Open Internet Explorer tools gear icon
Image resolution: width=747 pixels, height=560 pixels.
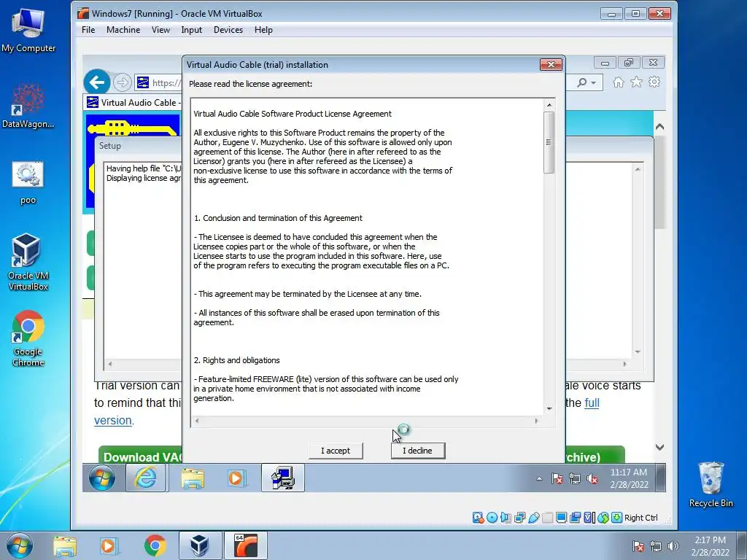(654, 82)
